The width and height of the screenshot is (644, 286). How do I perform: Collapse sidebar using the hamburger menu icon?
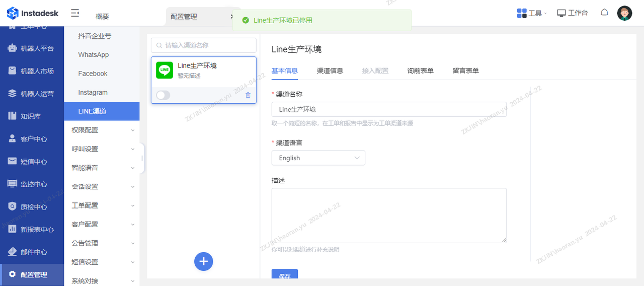tap(75, 13)
